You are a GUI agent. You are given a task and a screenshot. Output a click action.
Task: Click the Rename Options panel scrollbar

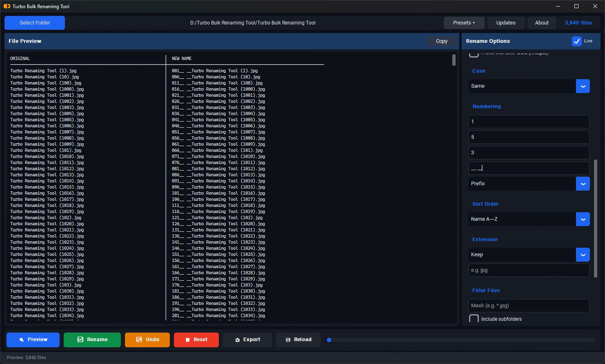(x=595, y=218)
